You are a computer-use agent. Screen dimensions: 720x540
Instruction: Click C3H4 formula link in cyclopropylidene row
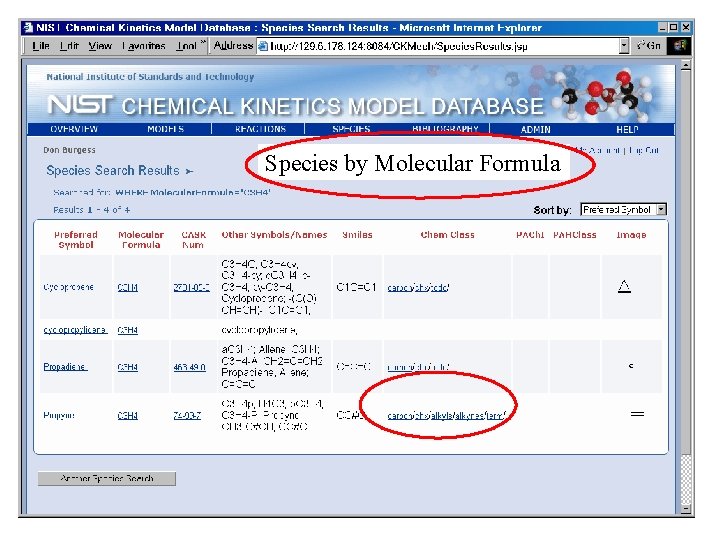pos(128,330)
